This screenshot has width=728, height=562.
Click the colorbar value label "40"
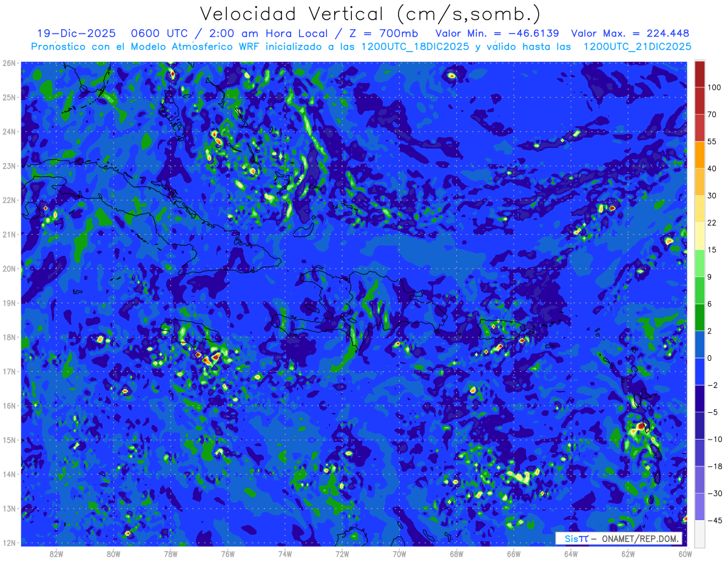click(712, 168)
